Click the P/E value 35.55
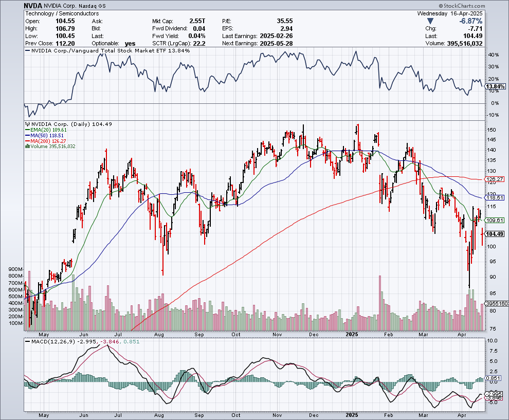This screenshot has height=420, width=509. [x=285, y=21]
